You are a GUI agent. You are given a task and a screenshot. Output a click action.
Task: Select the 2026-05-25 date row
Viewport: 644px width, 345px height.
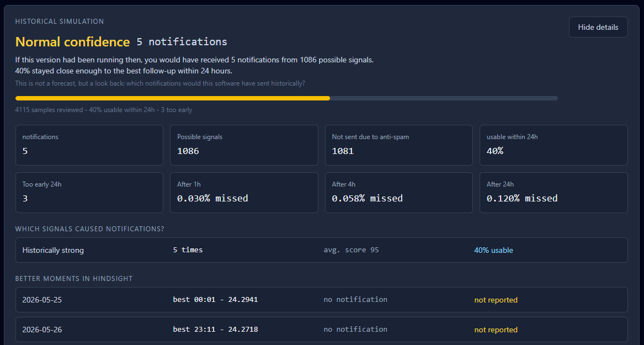pos(322,300)
